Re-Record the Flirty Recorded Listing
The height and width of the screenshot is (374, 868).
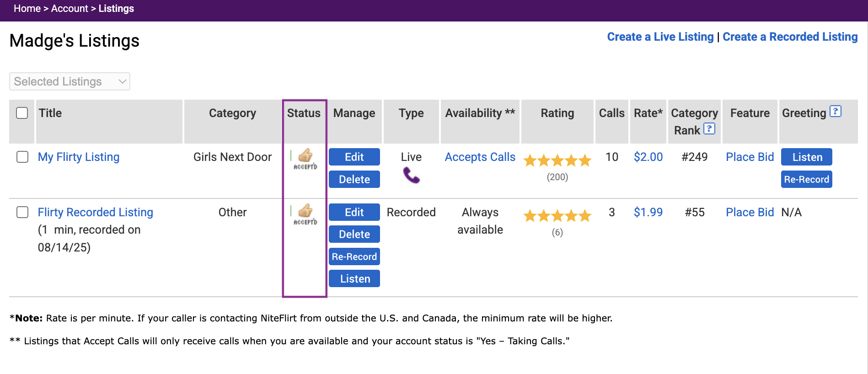click(354, 256)
